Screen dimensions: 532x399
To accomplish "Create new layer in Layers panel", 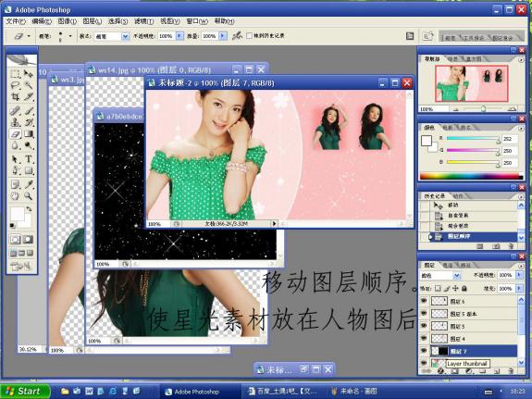I will [496, 371].
